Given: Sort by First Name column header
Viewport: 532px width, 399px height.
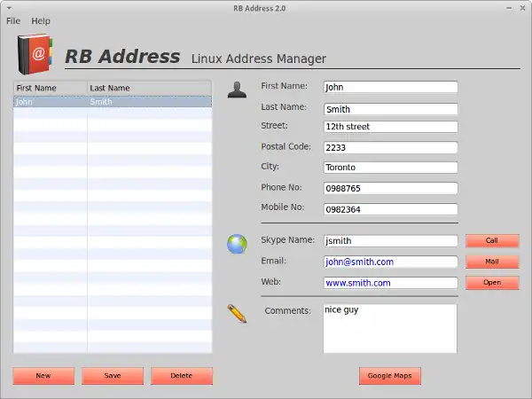Looking at the screenshot, I should click(x=51, y=88).
